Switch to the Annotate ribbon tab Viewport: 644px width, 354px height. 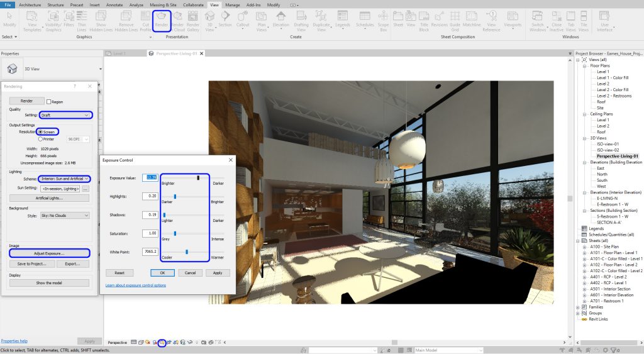[114, 5]
